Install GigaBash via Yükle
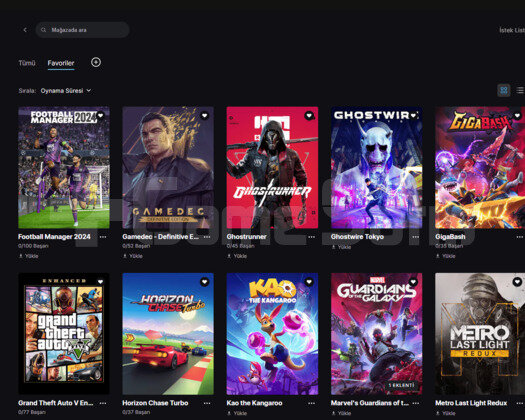 click(446, 256)
